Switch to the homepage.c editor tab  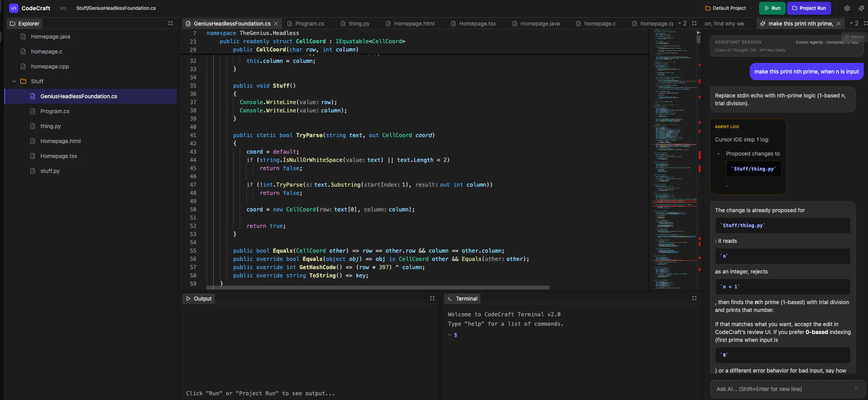[x=596, y=24]
